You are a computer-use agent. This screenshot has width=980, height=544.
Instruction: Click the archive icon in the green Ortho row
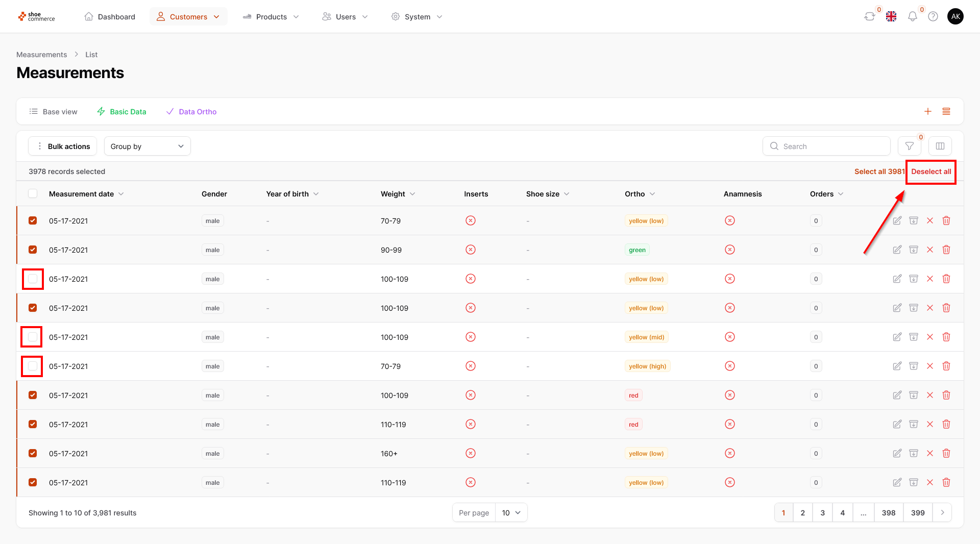coord(913,250)
